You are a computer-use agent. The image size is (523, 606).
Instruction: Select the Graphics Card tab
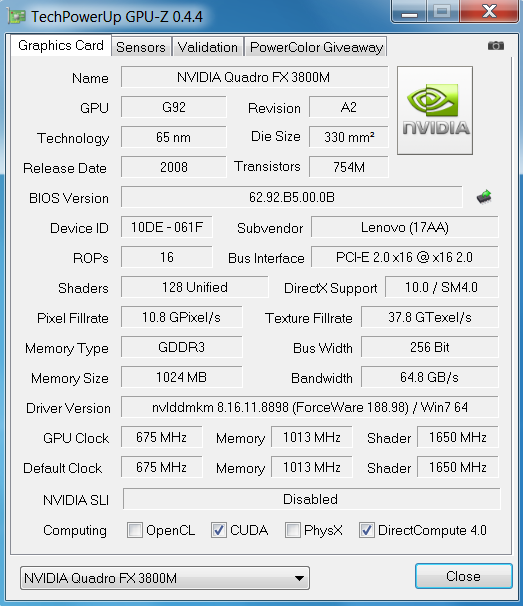[61, 46]
